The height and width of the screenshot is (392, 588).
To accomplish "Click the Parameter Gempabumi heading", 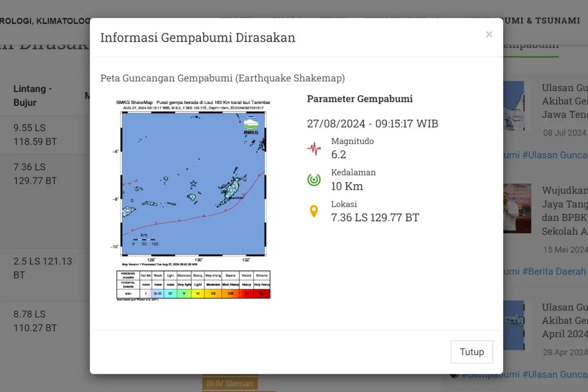I will 360,98.
